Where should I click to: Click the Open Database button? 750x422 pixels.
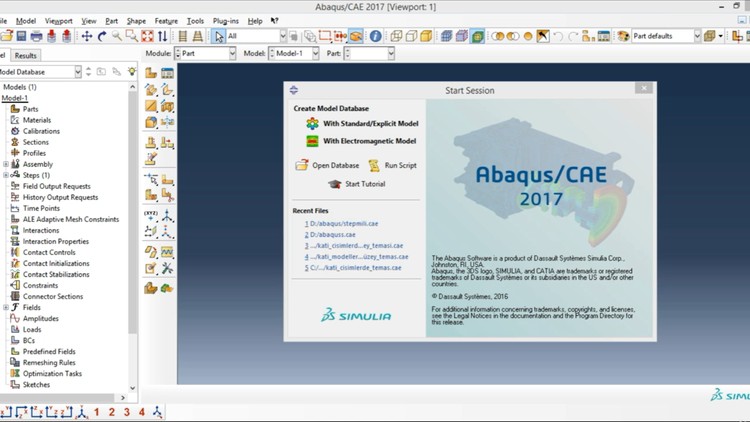click(x=327, y=165)
